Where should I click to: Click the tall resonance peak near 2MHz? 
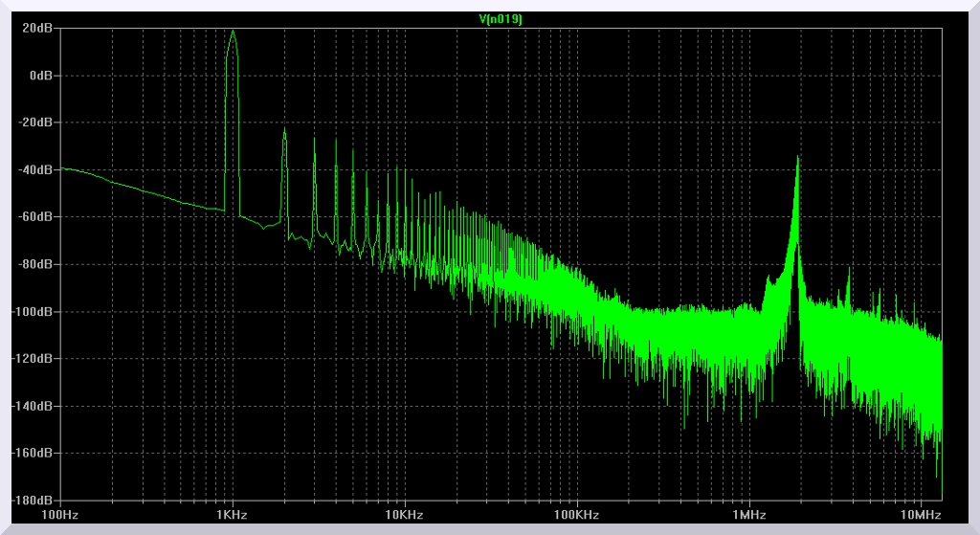pyautogui.click(x=797, y=159)
